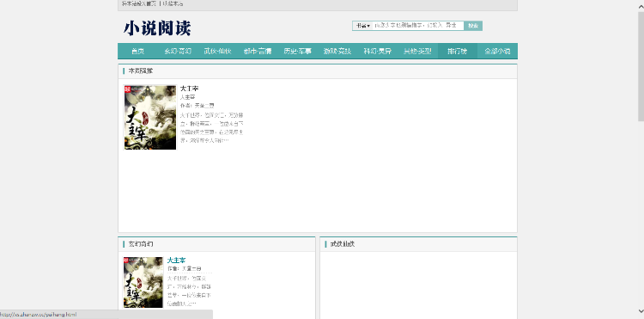Click the 本期强推 section heading
Image resolution: width=644 pixels, height=319 pixels.
141,71
